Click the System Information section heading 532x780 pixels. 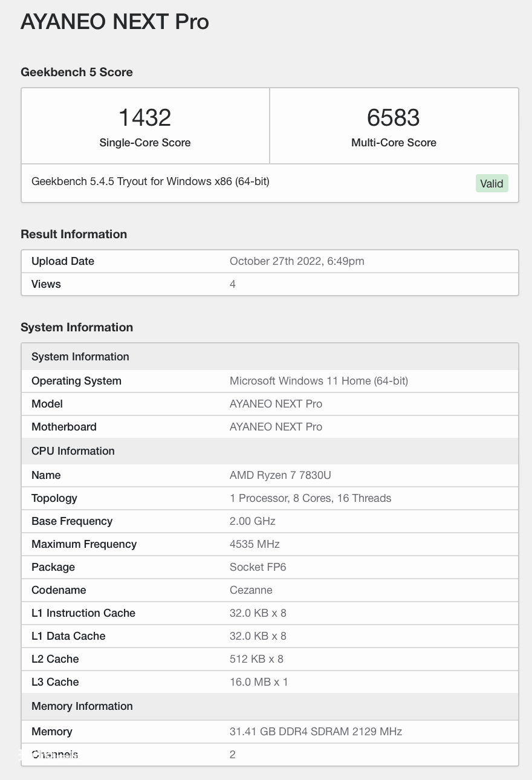77,327
